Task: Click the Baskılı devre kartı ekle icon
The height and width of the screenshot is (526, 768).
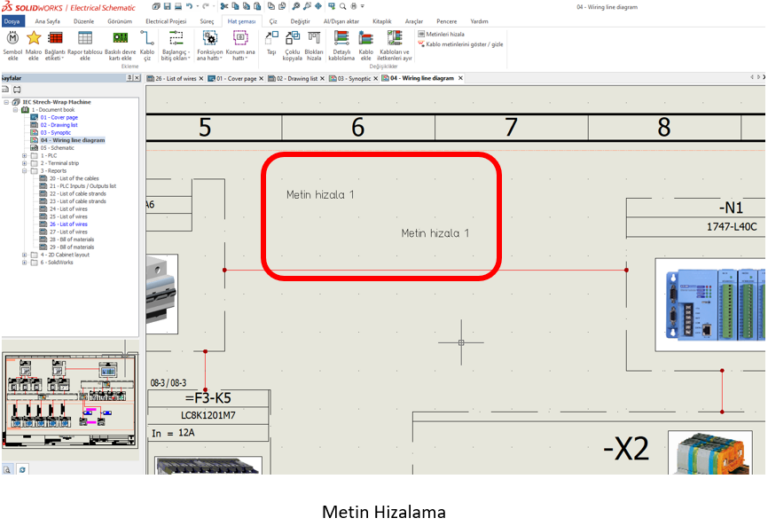Action: 120,38
